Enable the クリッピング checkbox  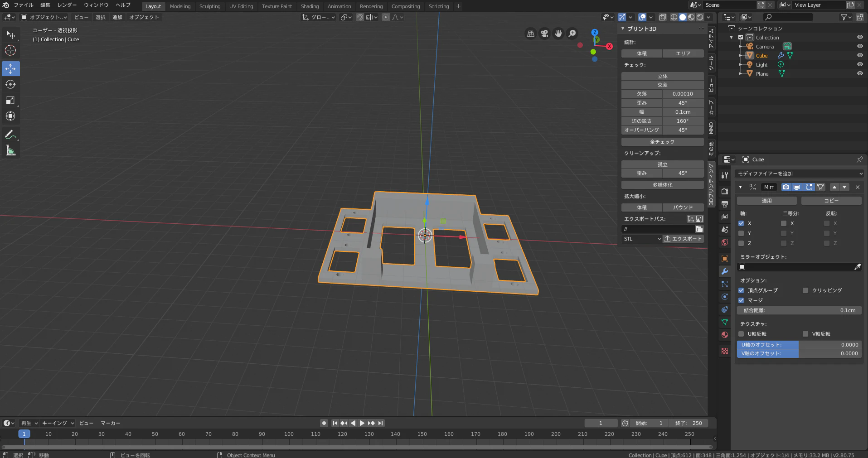[805, 290]
